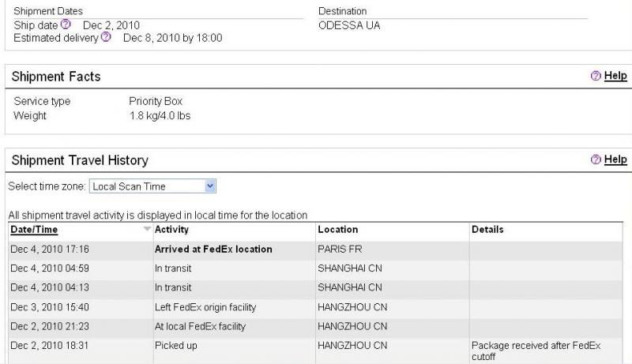Image resolution: width=632 pixels, height=364 pixels.
Task: Click the Location column header
Action: click(337, 230)
